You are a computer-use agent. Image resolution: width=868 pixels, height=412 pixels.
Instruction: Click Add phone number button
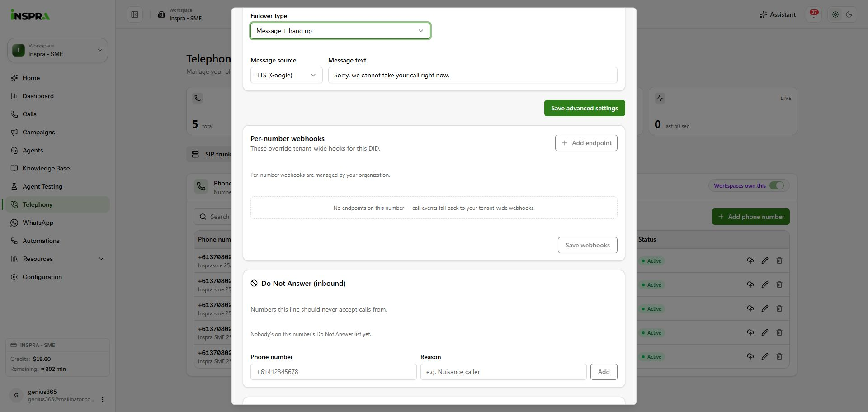click(751, 217)
